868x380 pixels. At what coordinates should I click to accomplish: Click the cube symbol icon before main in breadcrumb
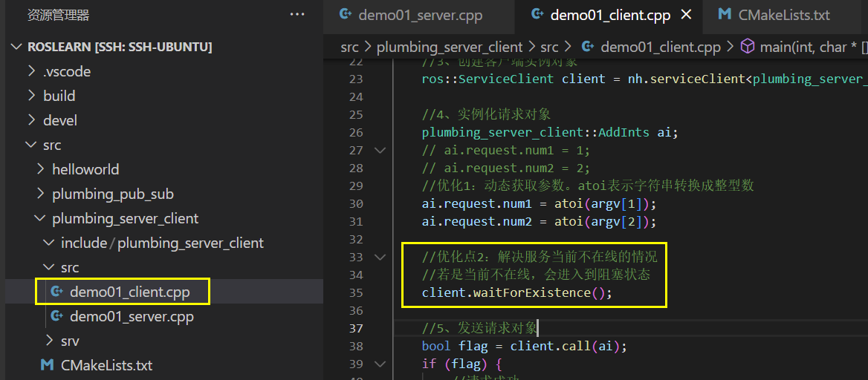pos(748,47)
